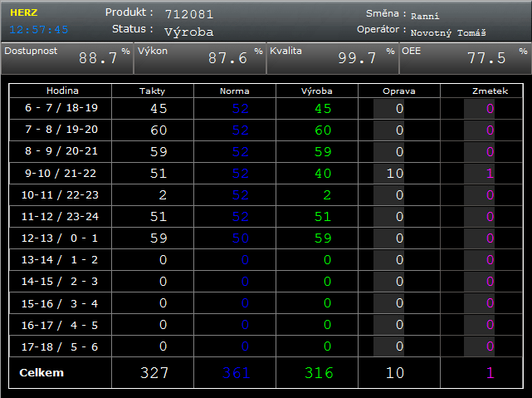532x398 pixels.
Task: Click the Status value Výroba in header
Action: point(188,32)
